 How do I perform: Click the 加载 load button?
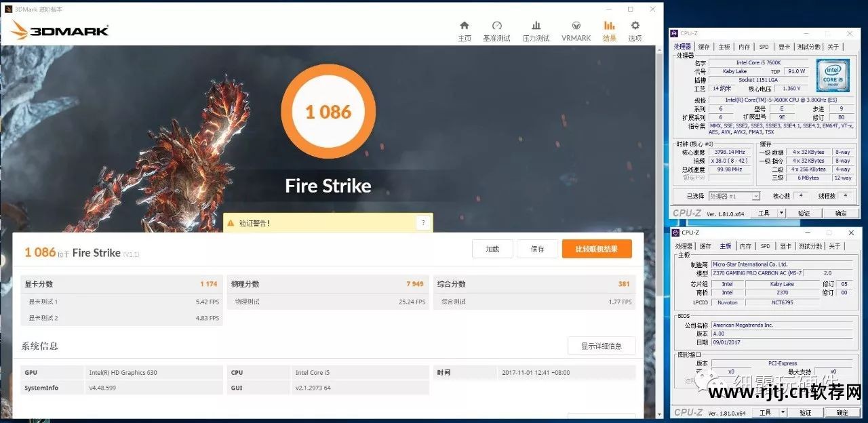(492, 249)
